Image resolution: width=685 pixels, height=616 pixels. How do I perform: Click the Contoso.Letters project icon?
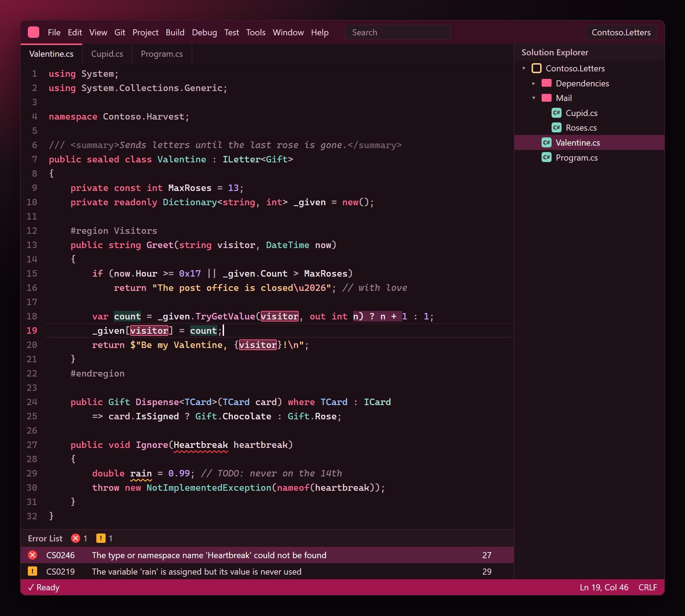click(536, 68)
